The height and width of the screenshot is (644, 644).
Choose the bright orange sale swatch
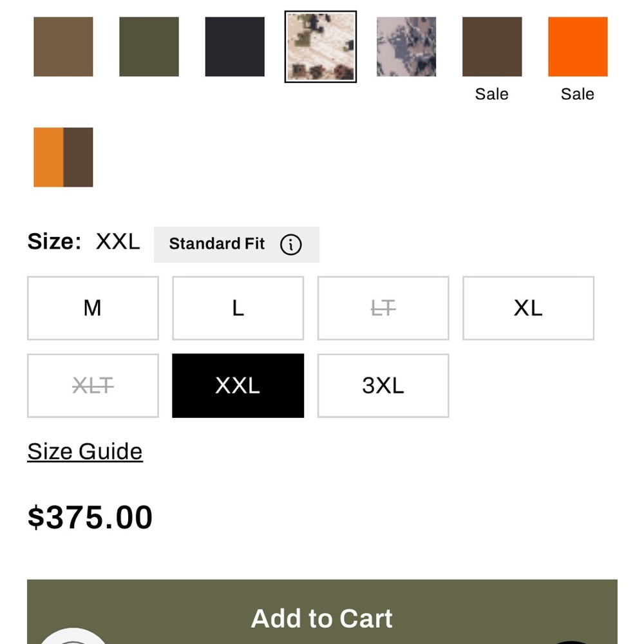point(578,47)
